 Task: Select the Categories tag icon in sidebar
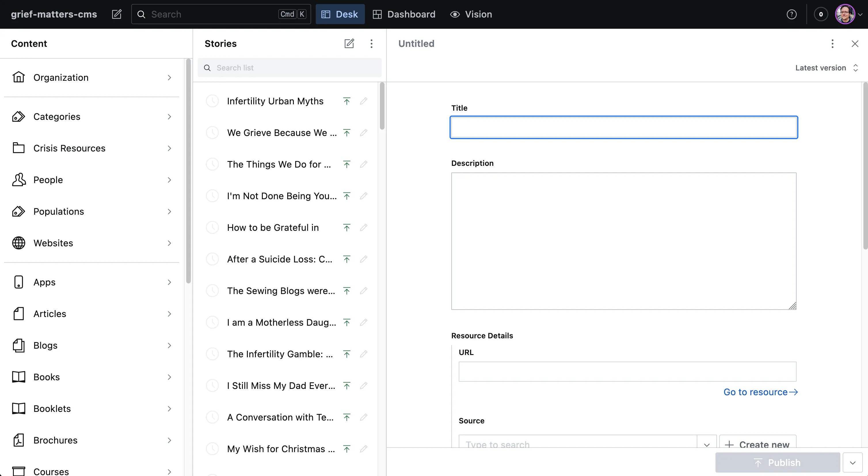18,116
